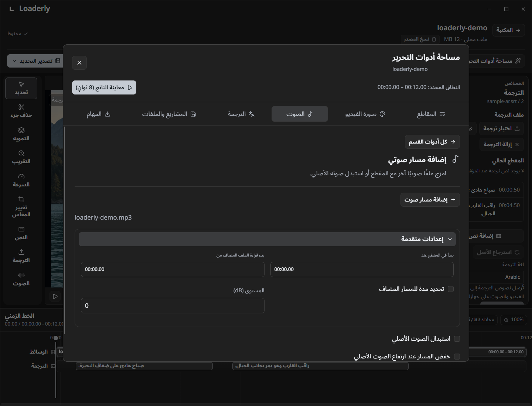Open the المهام tab
532x406 pixels.
(98, 114)
